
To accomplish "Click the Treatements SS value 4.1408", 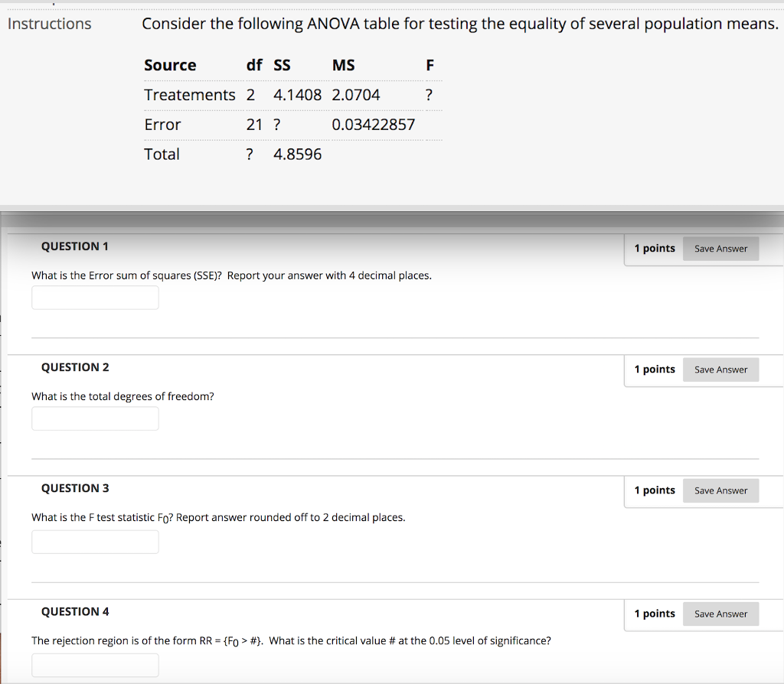I will [x=298, y=95].
